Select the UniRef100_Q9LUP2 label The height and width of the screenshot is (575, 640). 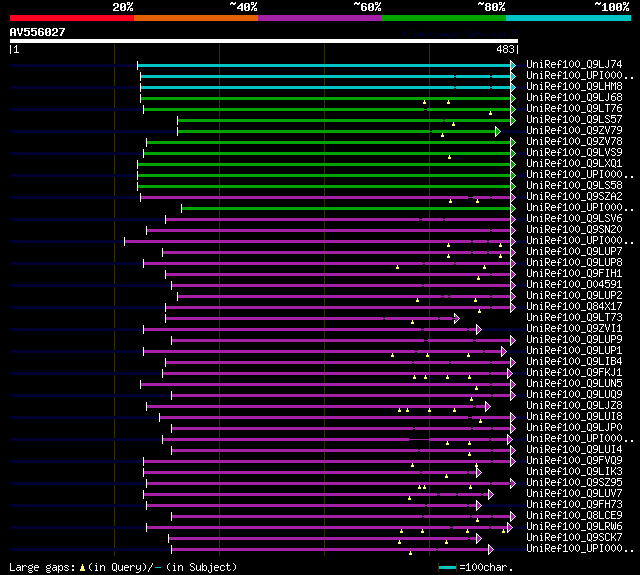[x=574, y=296]
